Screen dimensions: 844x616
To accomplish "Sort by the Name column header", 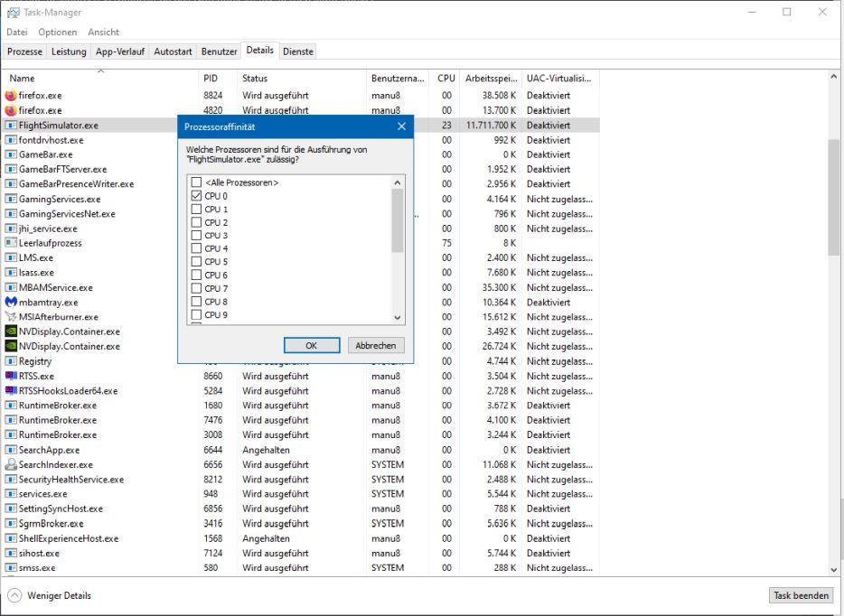I will coord(100,79).
